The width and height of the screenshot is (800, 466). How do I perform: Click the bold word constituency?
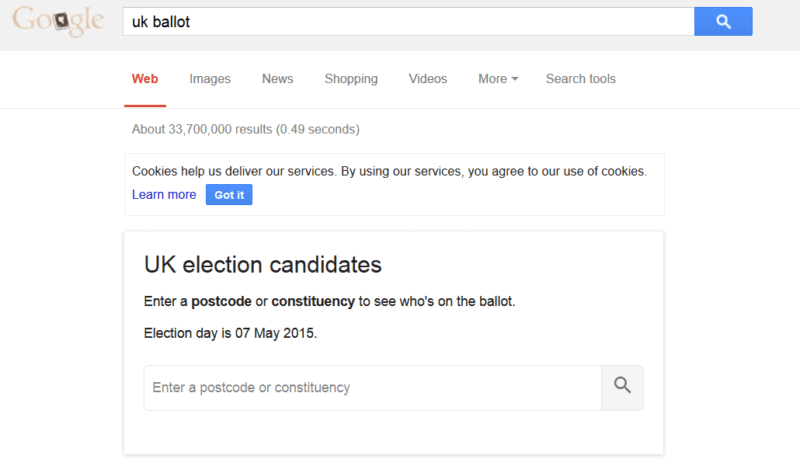(x=313, y=301)
